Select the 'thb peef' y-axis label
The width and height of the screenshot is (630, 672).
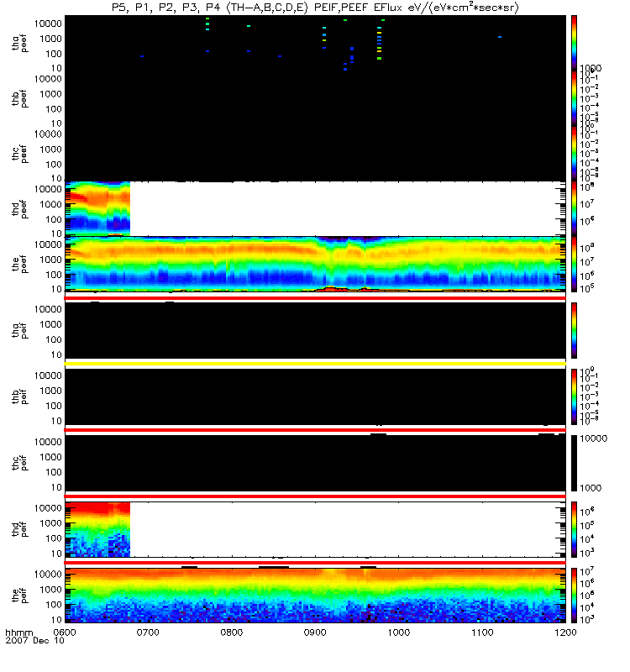pyautogui.click(x=19, y=98)
